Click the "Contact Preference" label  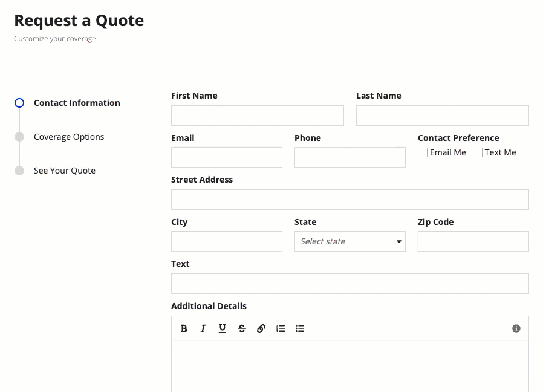pos(458,138)
